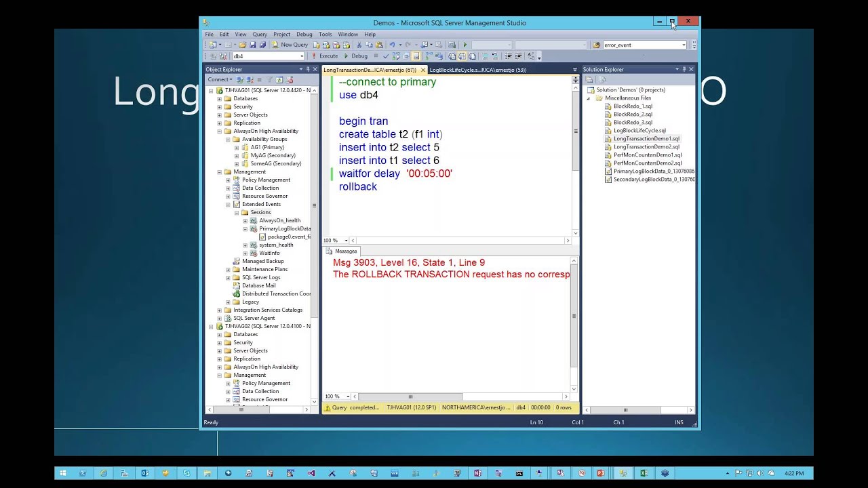Click the Internet Explorer icon in taskbar

103,473
